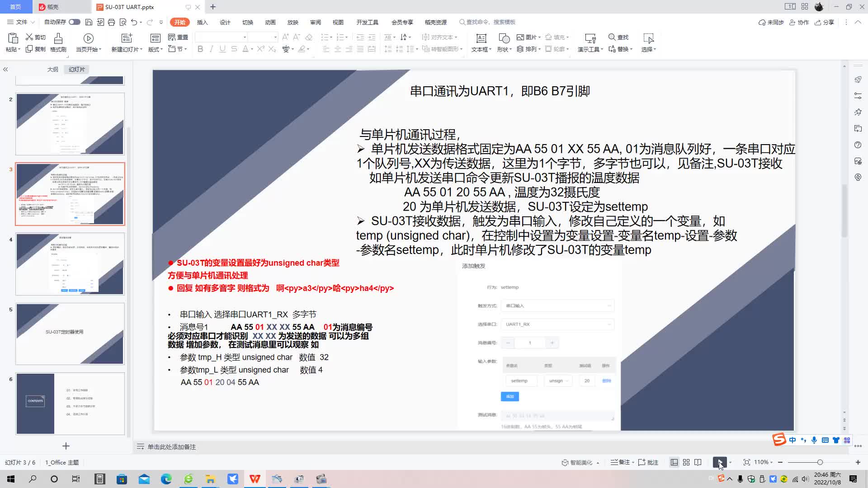Expand the 节 section dropdown
The height and width of the screenshot is (488, 868).
coord(177,49)
